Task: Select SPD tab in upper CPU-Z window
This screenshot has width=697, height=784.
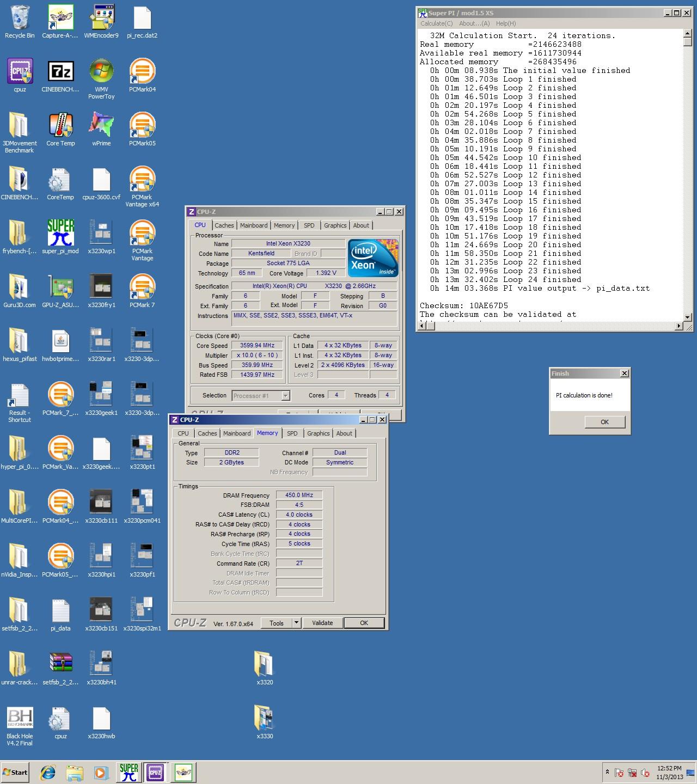Action: pos(309,225)
